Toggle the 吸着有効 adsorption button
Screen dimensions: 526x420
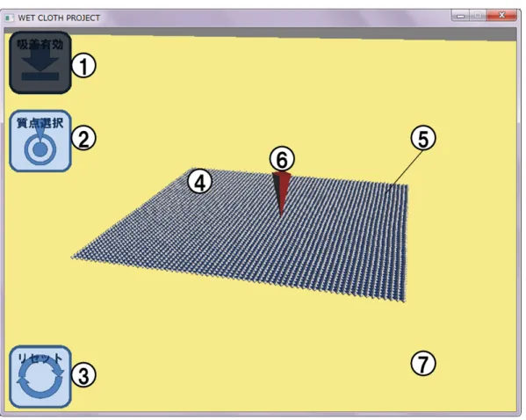pos(40,62)
